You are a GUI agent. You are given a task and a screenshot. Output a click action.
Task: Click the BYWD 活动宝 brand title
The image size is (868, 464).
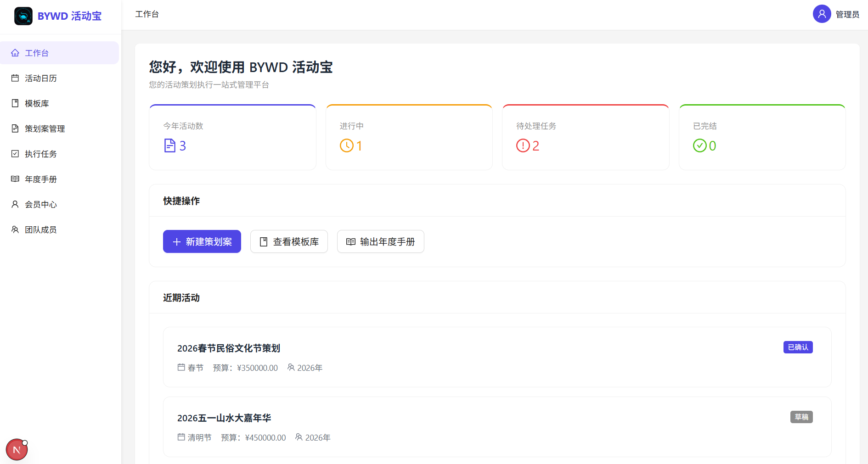click(x=69, y=16)
